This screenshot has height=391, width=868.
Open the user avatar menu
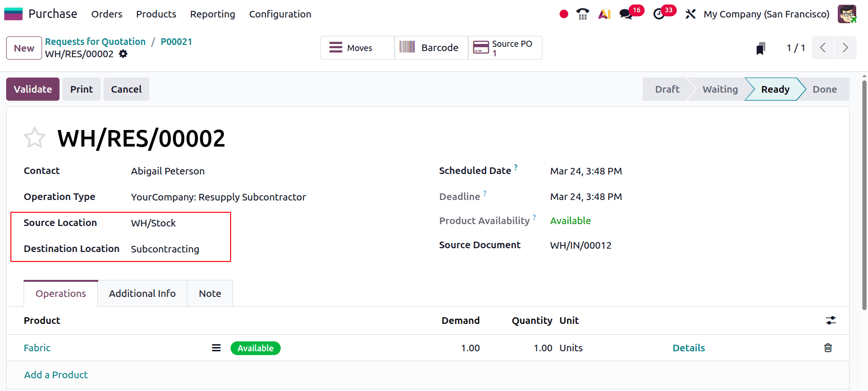(x=847, y=14)
